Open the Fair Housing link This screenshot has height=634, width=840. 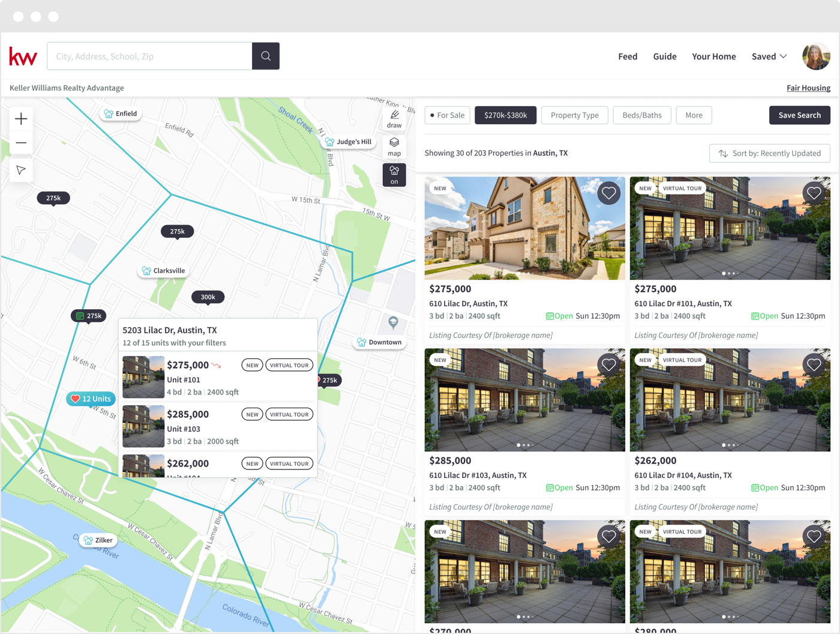coord(808,88)
